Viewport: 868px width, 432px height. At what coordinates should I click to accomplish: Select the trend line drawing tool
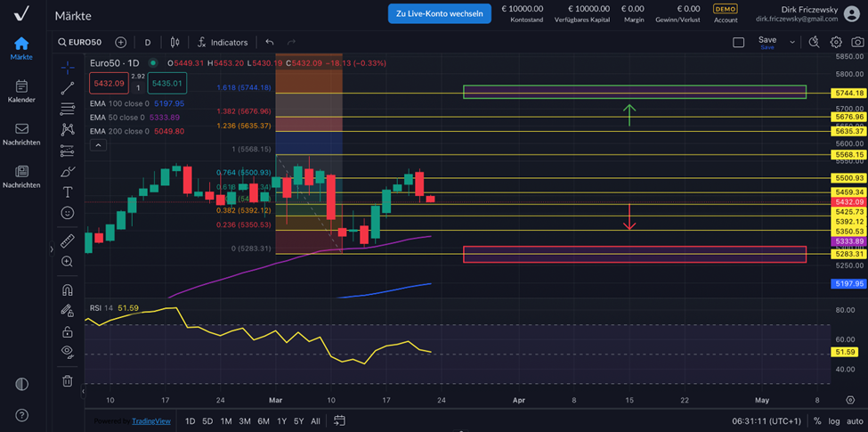(68, 88)
